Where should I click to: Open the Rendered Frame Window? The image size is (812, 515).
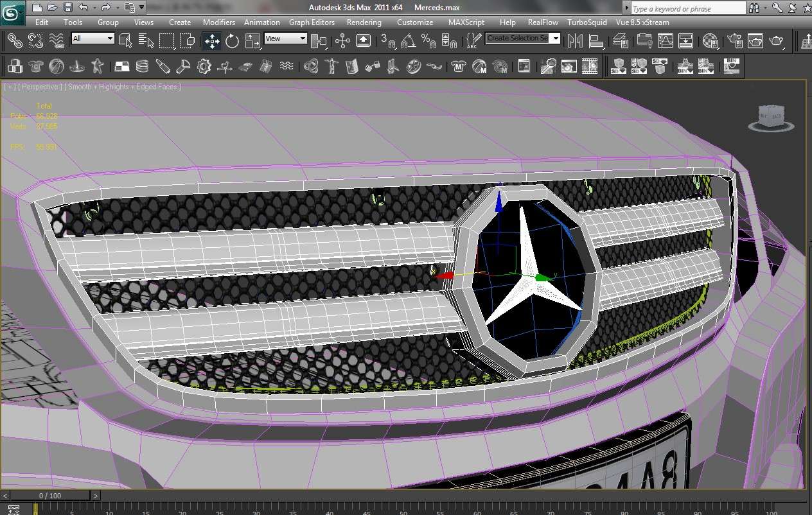[755, 41]
